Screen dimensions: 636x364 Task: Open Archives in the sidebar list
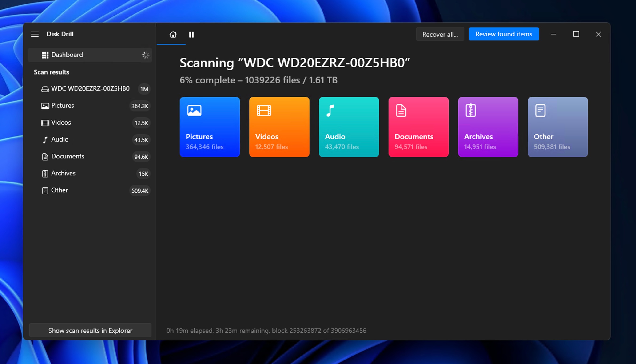[90, 174]
